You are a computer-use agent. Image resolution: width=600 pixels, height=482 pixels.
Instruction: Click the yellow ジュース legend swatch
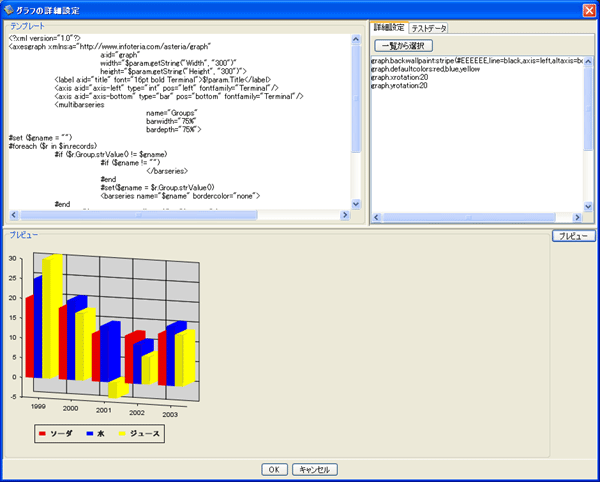click(123, 434)
